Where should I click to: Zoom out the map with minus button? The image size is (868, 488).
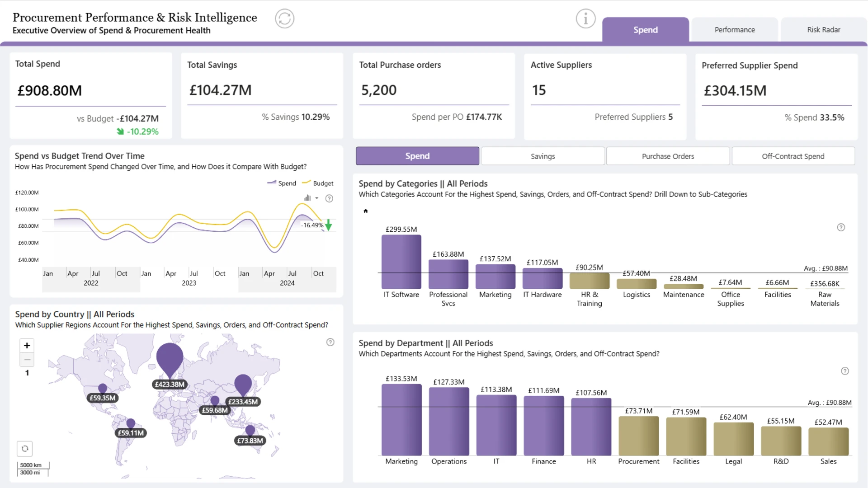(27, 360)
